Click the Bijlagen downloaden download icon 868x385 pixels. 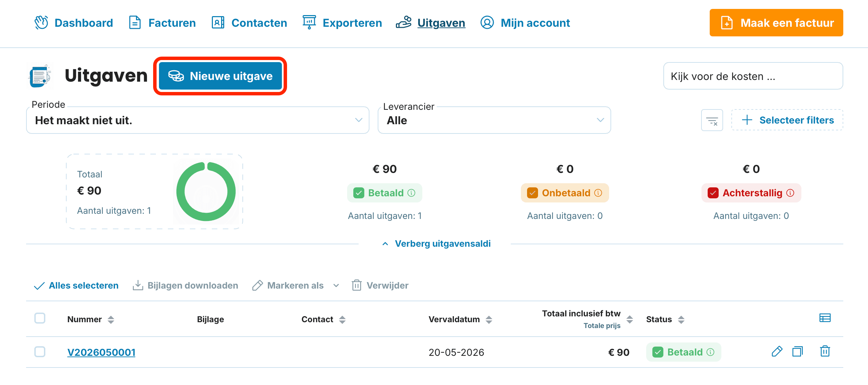click(x=138, y=285)
